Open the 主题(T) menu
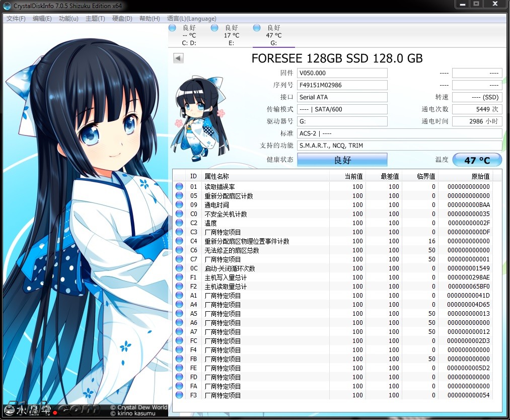The width and height of the screenshot is (510, 420). point(95,19)
